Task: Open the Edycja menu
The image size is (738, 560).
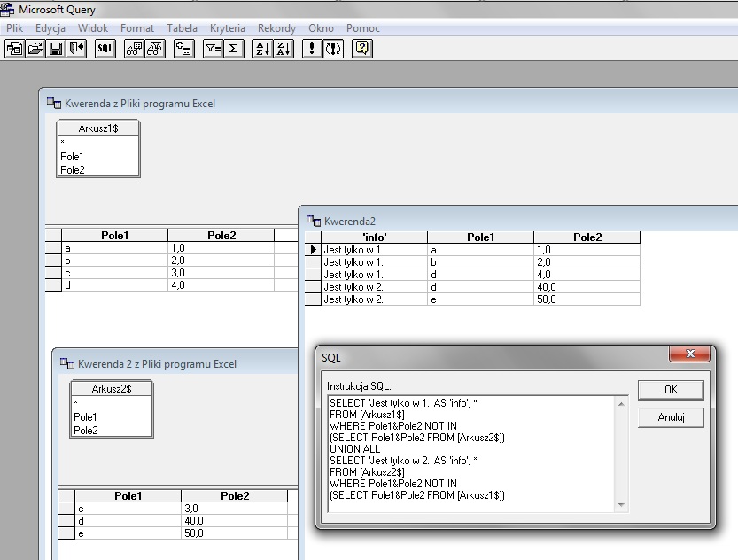Action: click(50, 28)
